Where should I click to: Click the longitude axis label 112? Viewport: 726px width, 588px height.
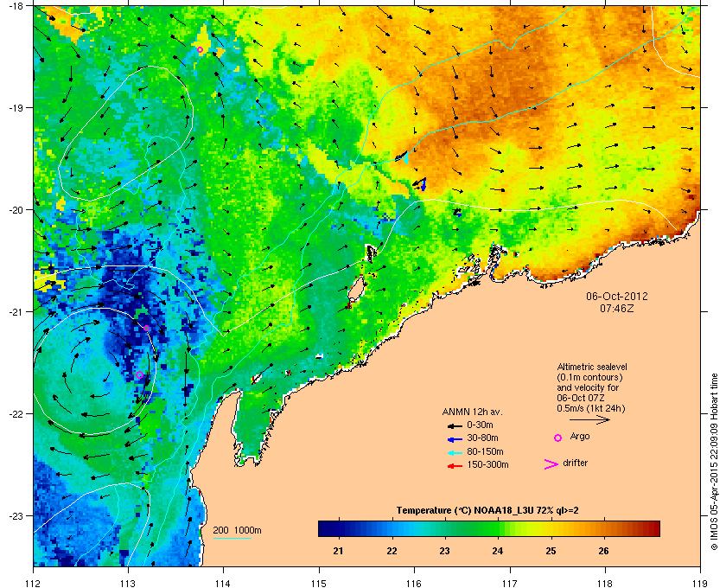(34, 583)
